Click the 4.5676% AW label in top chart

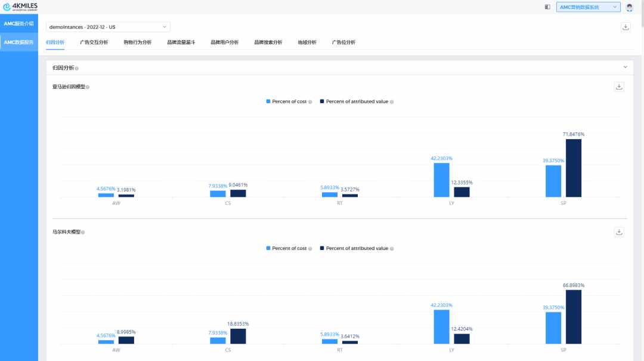[106, 189]
